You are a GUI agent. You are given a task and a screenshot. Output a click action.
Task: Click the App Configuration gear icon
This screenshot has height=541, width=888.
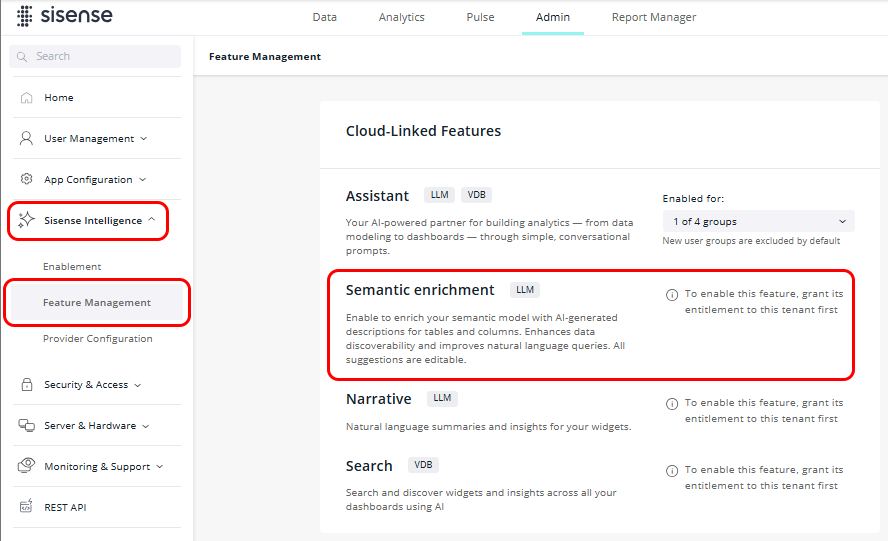pos(26,179)
